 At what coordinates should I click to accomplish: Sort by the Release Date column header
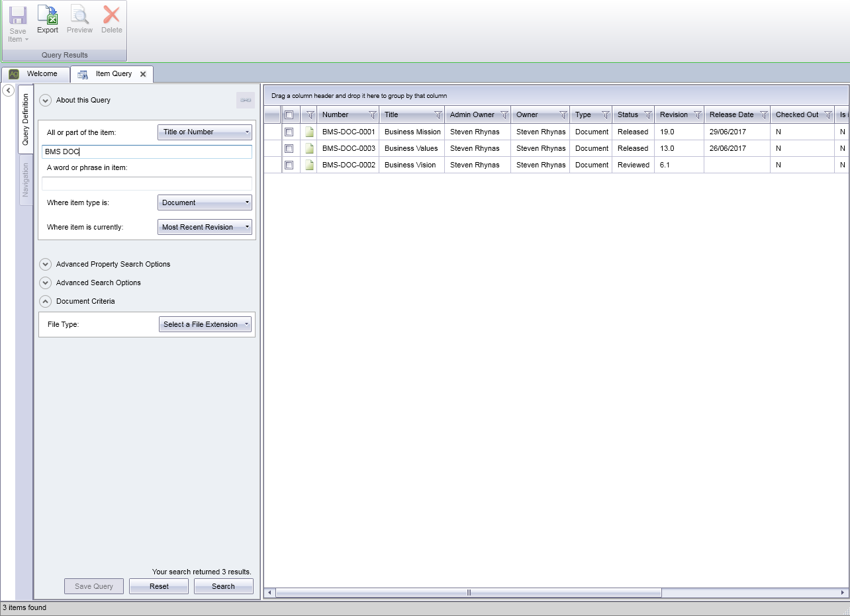coord(732,114)
